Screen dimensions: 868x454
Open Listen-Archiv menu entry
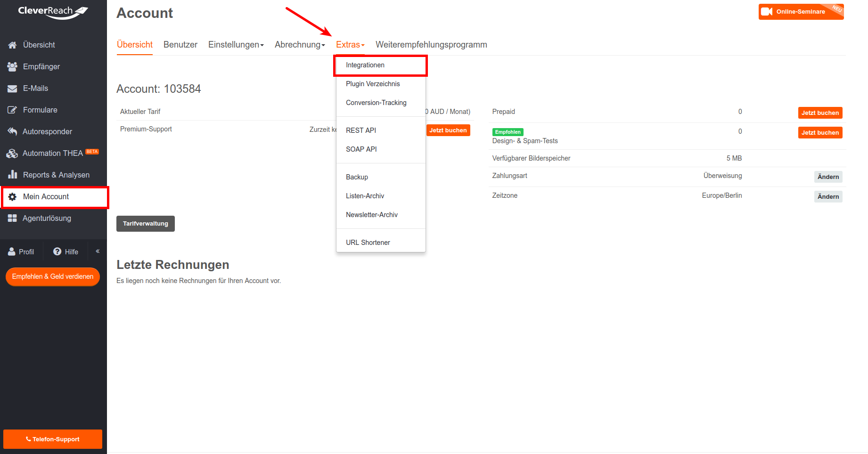381,196
